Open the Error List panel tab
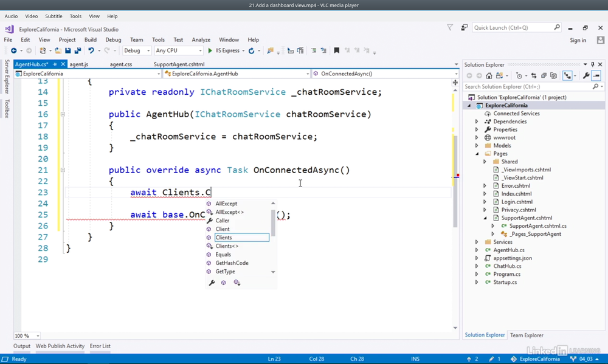The width and height of the screenshot is (608, 364). [x=100, y=346]
